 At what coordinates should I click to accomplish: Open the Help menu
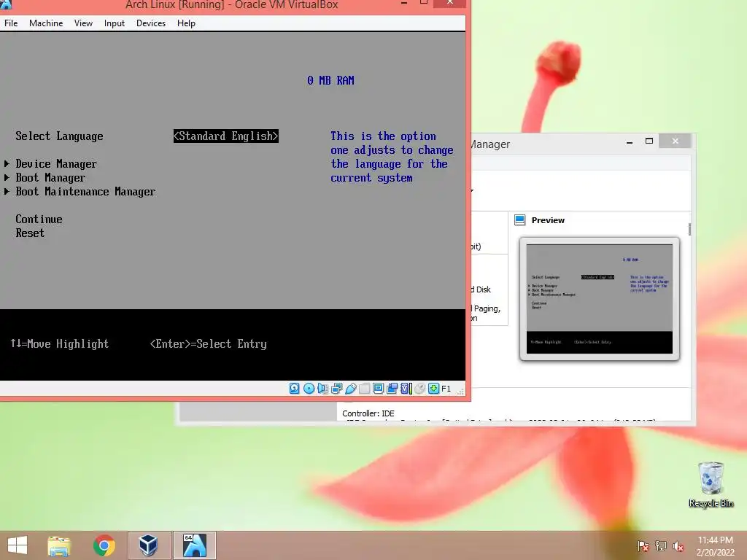coord(186,23)
